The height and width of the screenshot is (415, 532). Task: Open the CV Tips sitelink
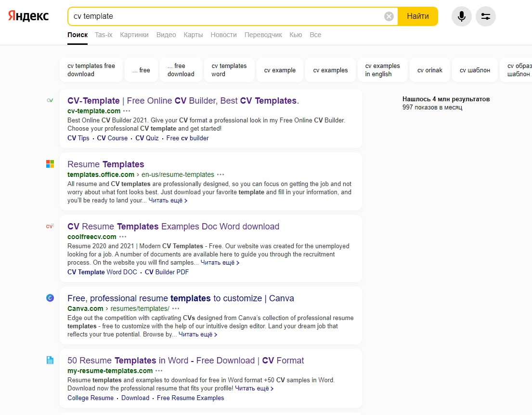tap(78, 138)
